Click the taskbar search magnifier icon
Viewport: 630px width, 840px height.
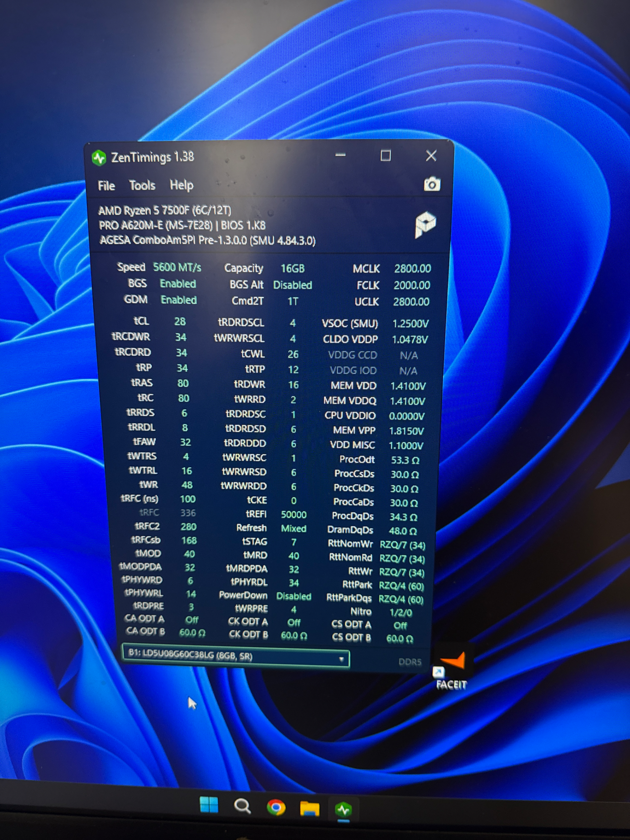pos(242,806)
